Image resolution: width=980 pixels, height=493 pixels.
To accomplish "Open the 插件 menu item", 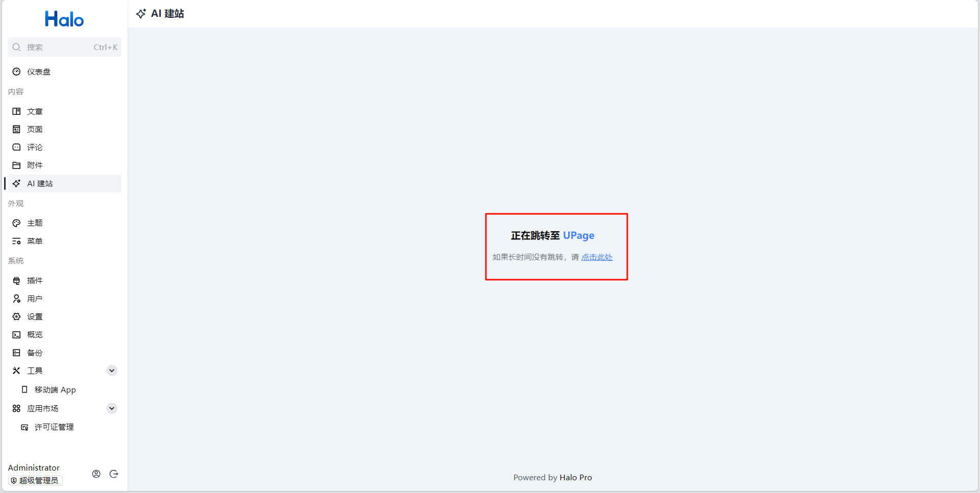I will (x=65, y=281).
